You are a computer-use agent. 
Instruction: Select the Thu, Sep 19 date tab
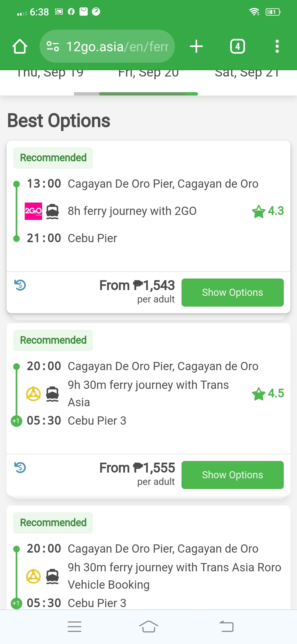pyautogui.click(x=50, y=74)
